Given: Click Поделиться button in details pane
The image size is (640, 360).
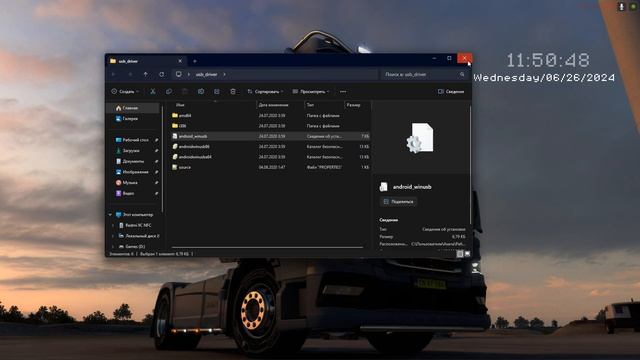Looking at the screenshot, I should tap(398, 202).
